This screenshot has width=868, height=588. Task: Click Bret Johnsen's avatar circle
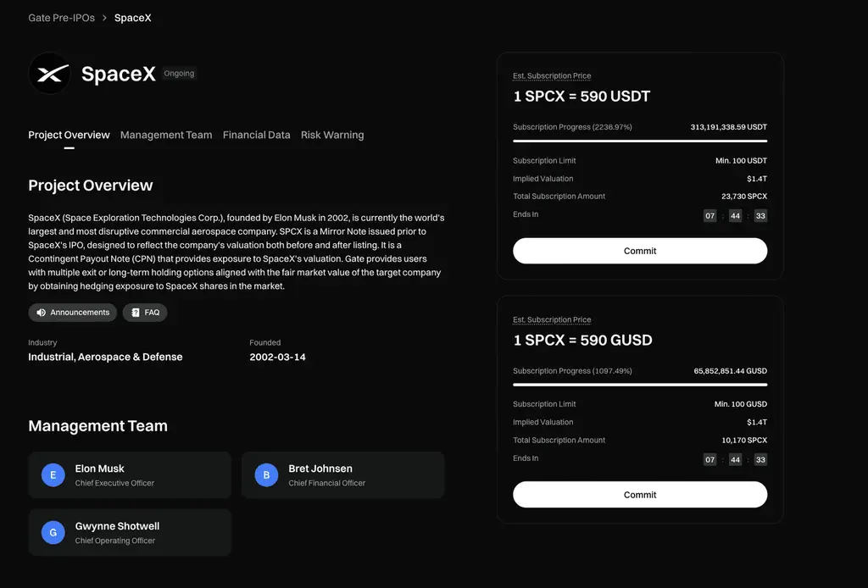pyautogui.click(x=266, y=475)
